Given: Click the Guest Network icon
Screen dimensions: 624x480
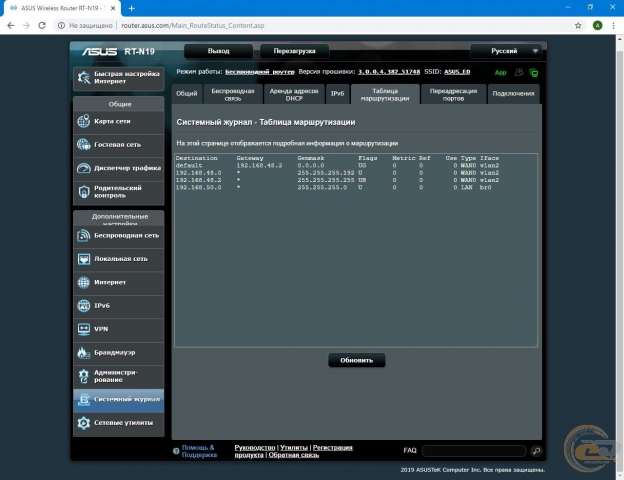Looking at the screenshot, I should pos(84,144).
